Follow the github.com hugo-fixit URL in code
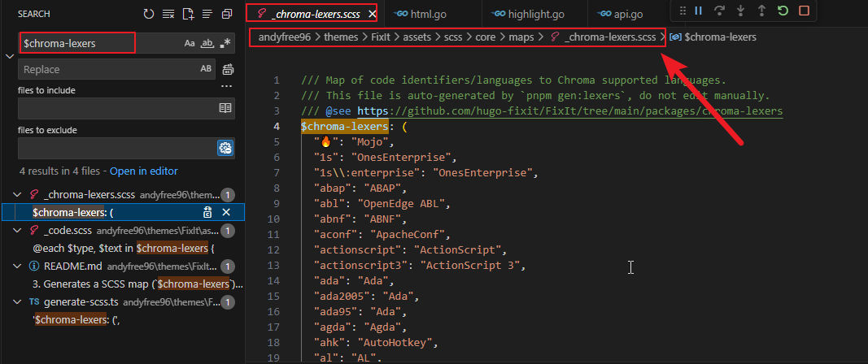The image size is (868, 364). click(x=569, y=111)
